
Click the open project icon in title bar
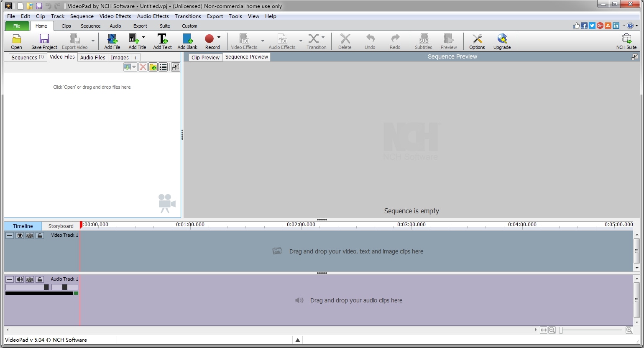point(30,6)
